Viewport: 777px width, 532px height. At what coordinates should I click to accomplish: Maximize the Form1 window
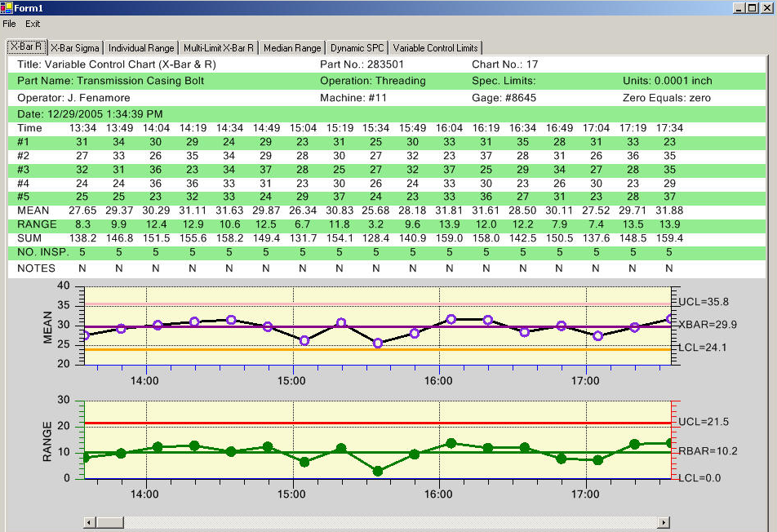click(x=752, y=7)
